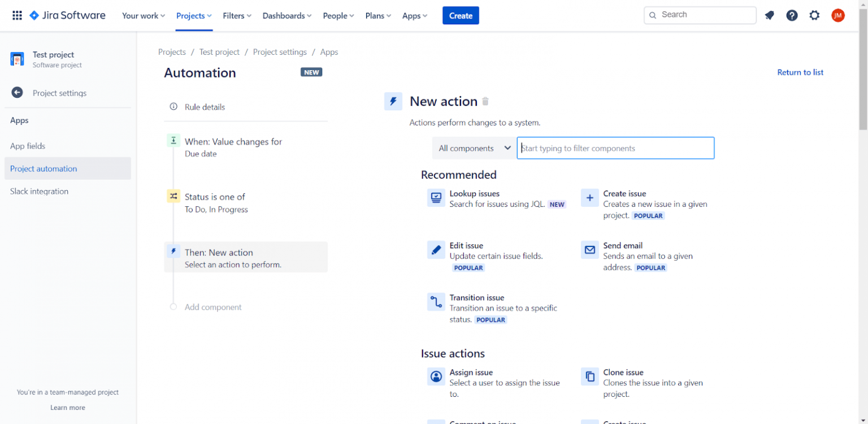The height and width of the screenshot is (424, 868).
Task: Delete the New action using trash icon
Action: [485, 101]
